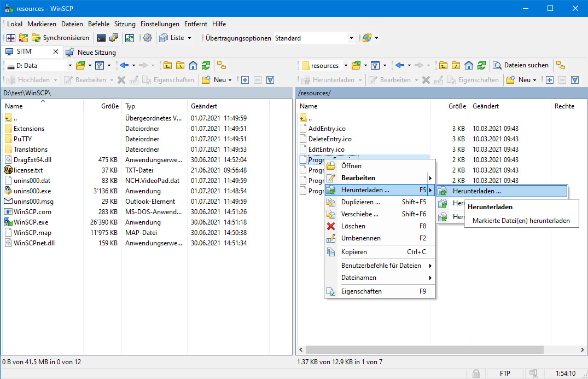Click the remote panel horizontal scrollbar thumb
Viewport: 588px width, 379px height.
424,350
